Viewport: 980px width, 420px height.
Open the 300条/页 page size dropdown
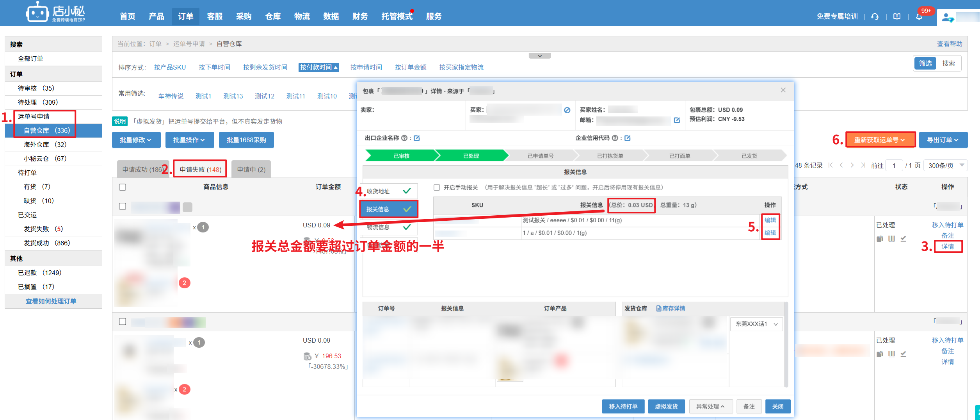point(946,165)
